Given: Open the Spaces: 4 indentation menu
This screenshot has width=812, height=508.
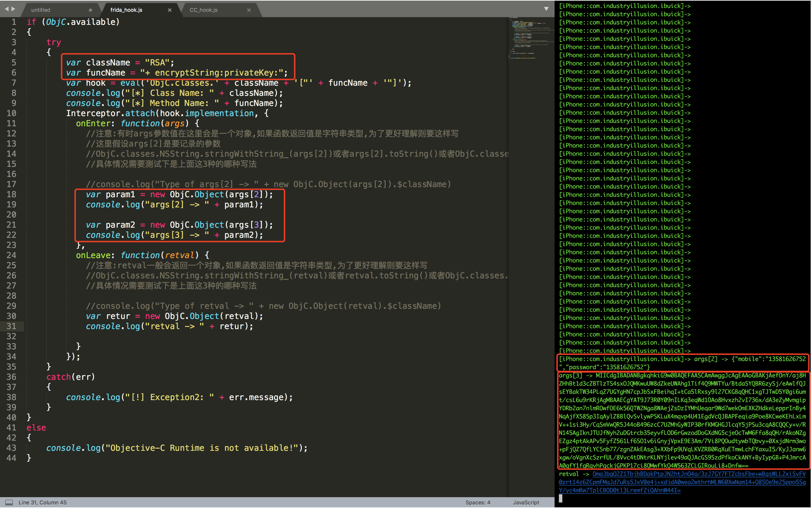Looking at the screenshot, I should click(478, 502).
